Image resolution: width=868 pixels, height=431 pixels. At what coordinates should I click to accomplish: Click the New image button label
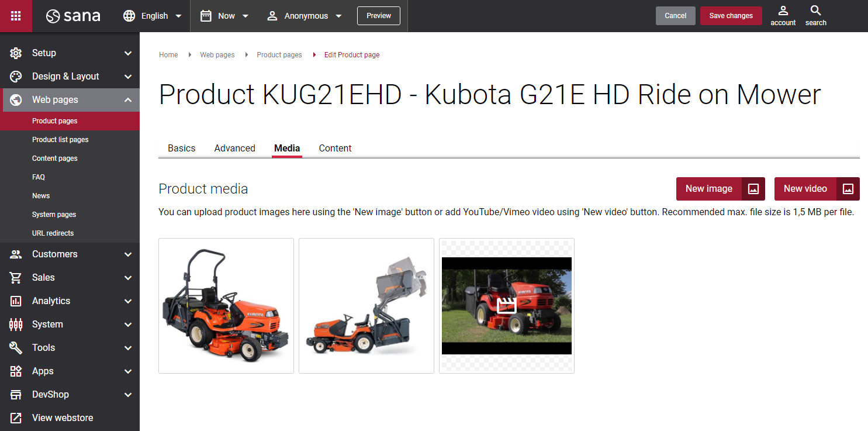click(709, 189)
